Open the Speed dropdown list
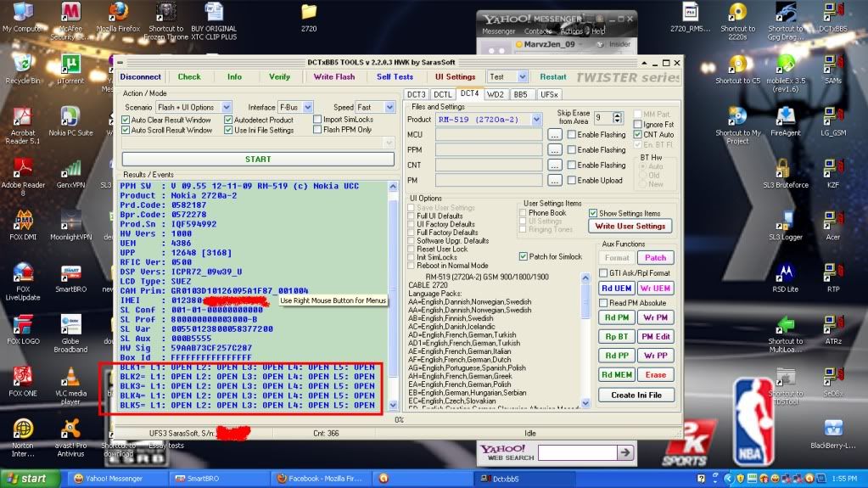 tap(389, 107)
